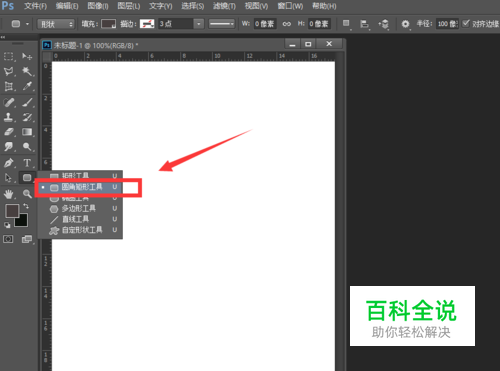
Task: Select the Dodge tool
Action: click(27, 147)
